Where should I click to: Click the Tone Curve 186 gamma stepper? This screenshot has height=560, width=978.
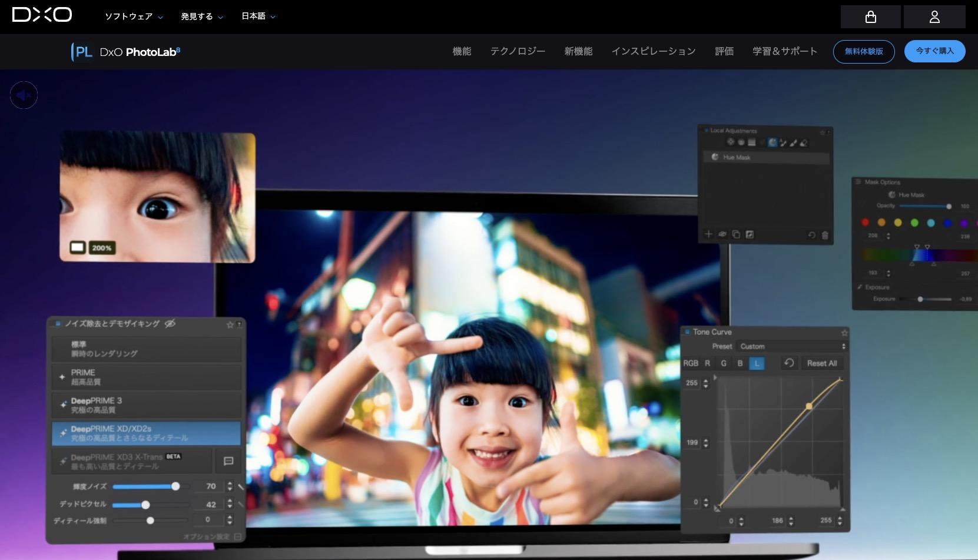pyautogui.click(x=791, y=521)
